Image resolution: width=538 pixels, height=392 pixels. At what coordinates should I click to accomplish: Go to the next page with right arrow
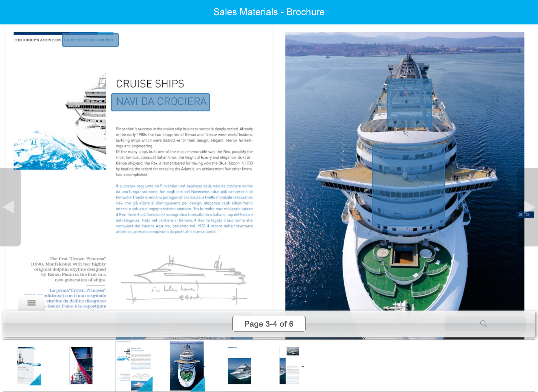[x=530, y=206]
